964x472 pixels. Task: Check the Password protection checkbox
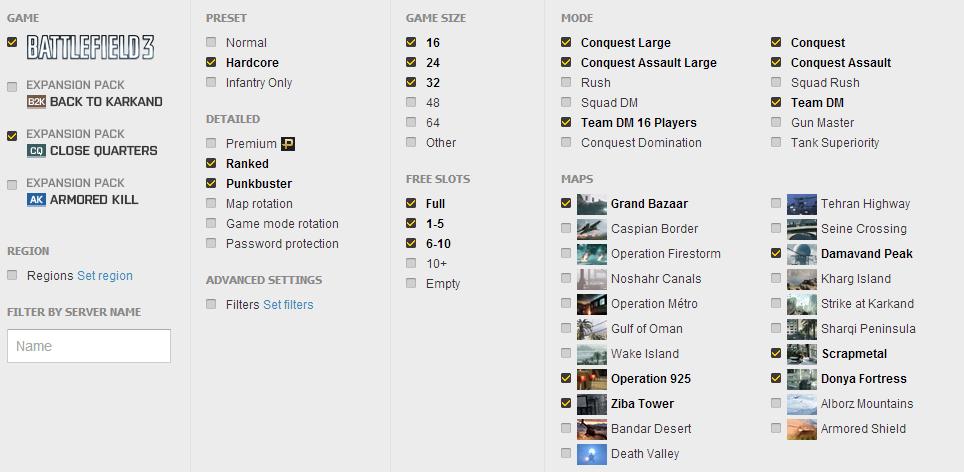211,243
